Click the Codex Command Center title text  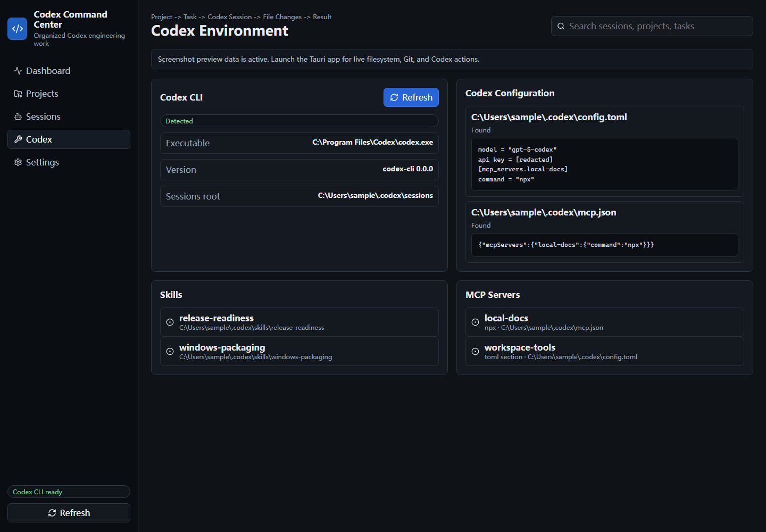tap(70, 19)
